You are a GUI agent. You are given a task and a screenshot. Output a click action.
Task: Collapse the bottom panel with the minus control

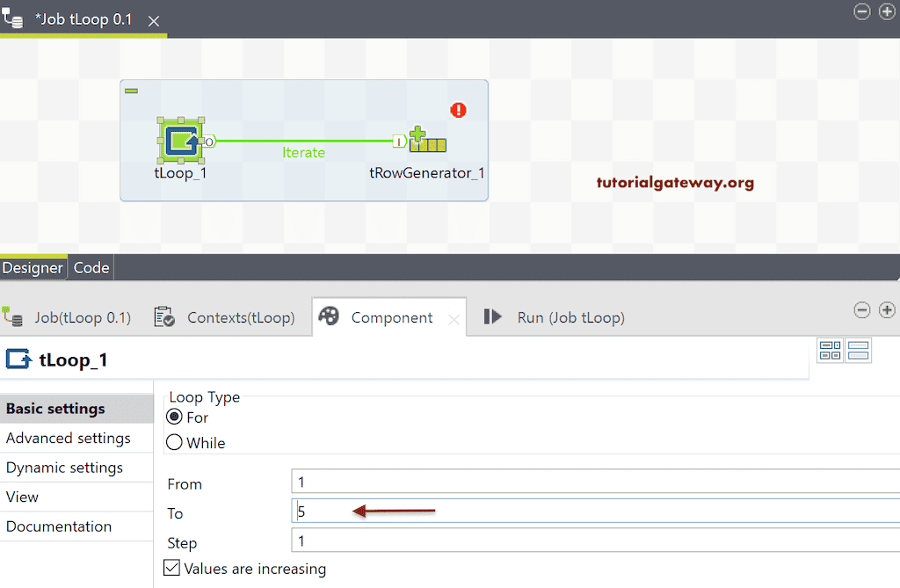pos(861,310)
